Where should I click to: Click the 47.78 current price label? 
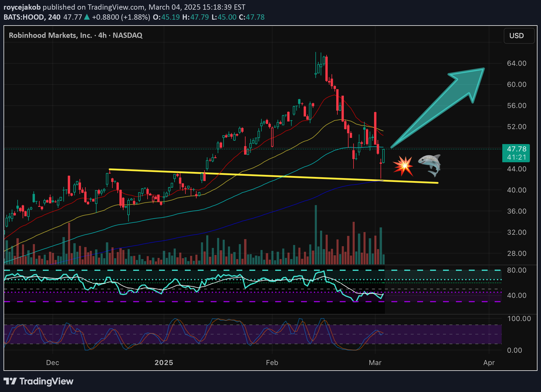[516, 149]
